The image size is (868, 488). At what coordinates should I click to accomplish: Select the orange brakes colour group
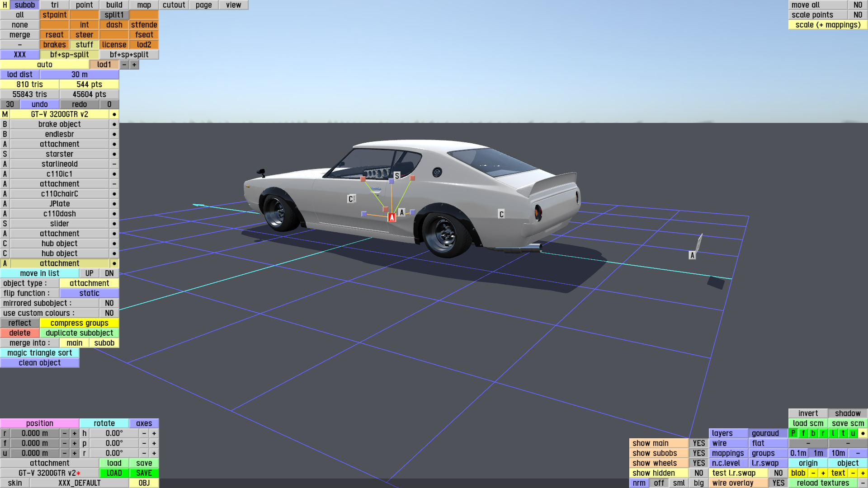[x=54, y=45]
